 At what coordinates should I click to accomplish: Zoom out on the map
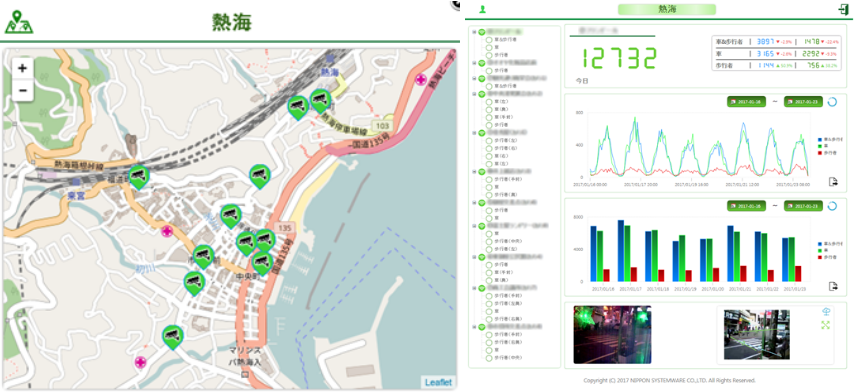click(22, 90)
